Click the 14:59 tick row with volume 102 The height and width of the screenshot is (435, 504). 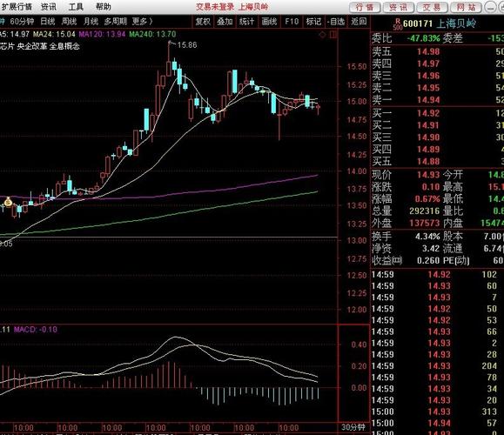pyautogui.click(x=438, y=274)
